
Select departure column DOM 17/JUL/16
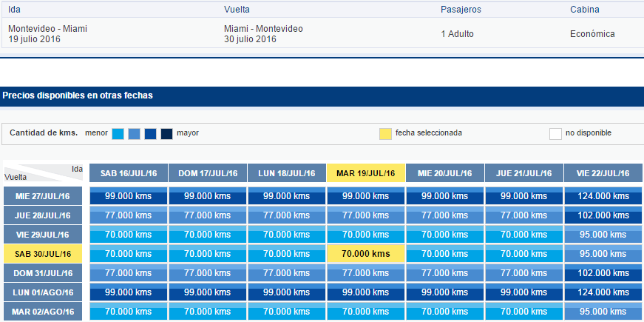point(208,173)
